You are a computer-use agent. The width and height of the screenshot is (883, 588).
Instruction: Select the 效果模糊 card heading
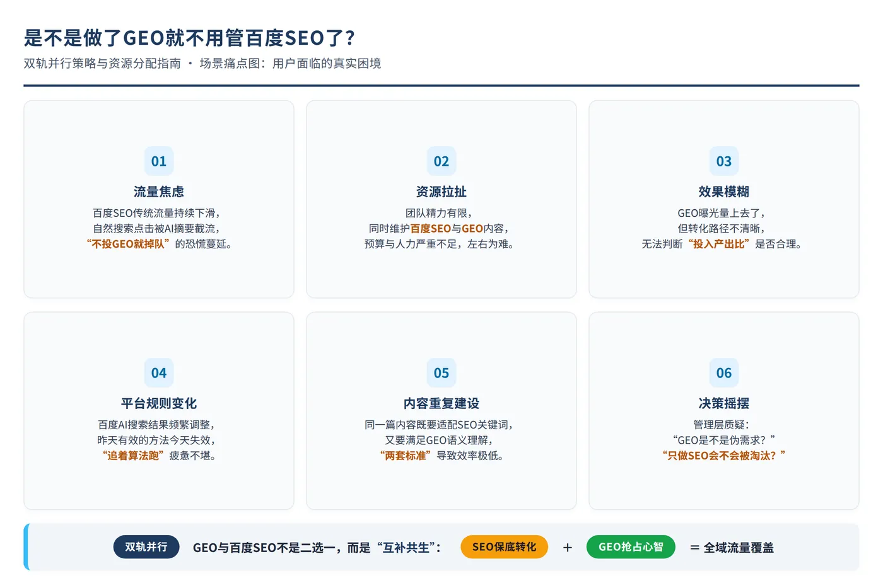coord(724,192)
